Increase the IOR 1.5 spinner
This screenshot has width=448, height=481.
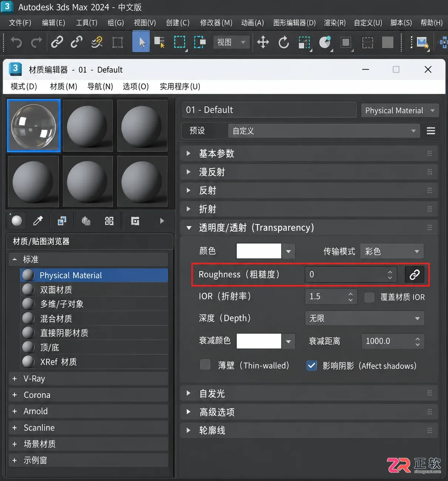[x=351, y=294]
